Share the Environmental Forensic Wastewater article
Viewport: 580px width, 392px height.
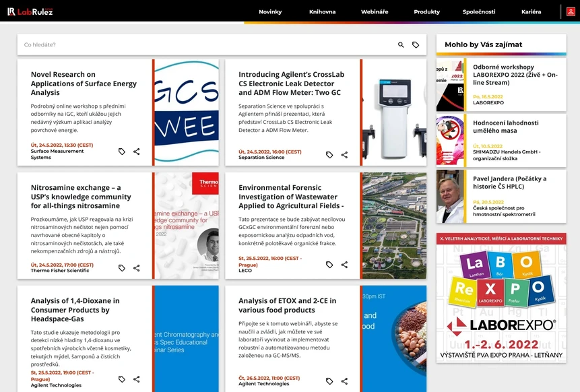344,265
